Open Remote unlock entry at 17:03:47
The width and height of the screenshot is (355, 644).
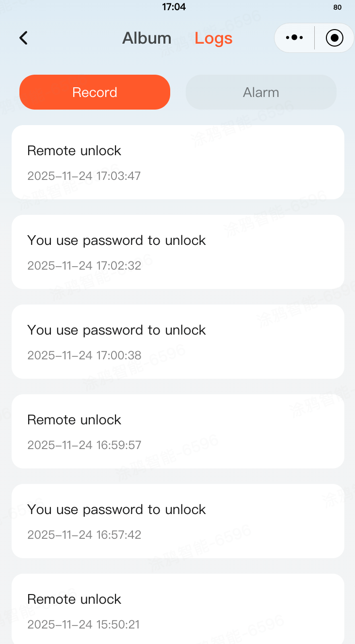[177, 162]
